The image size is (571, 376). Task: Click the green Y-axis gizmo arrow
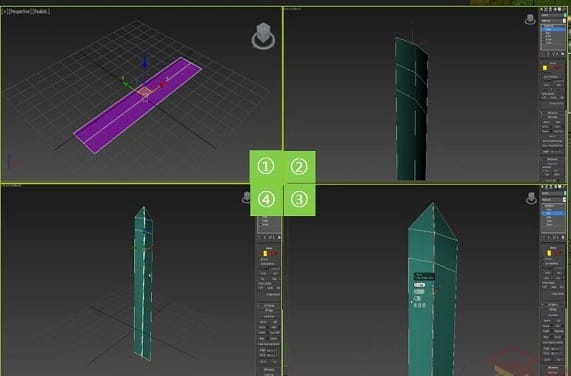pyautogui.click(x=125, y=83)
